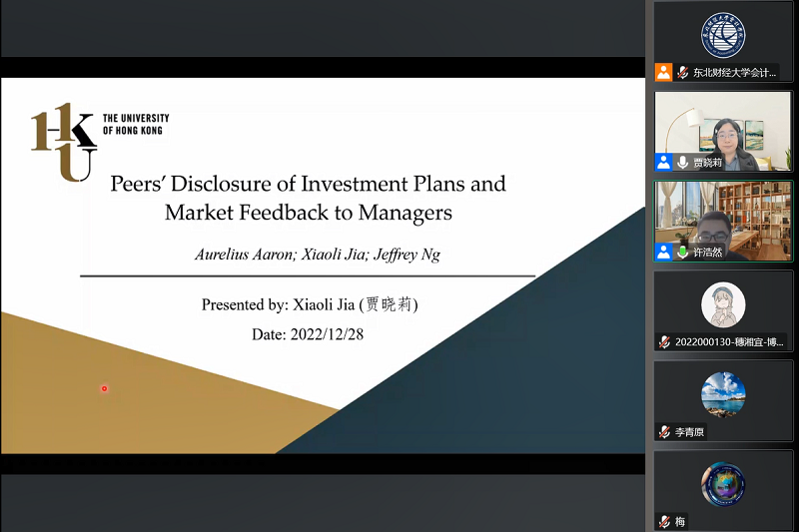Click the blue person icon beside 贾晓莉
Image resolution: width=799 pixels, height=532 pixels.
(x=663, y=162)
